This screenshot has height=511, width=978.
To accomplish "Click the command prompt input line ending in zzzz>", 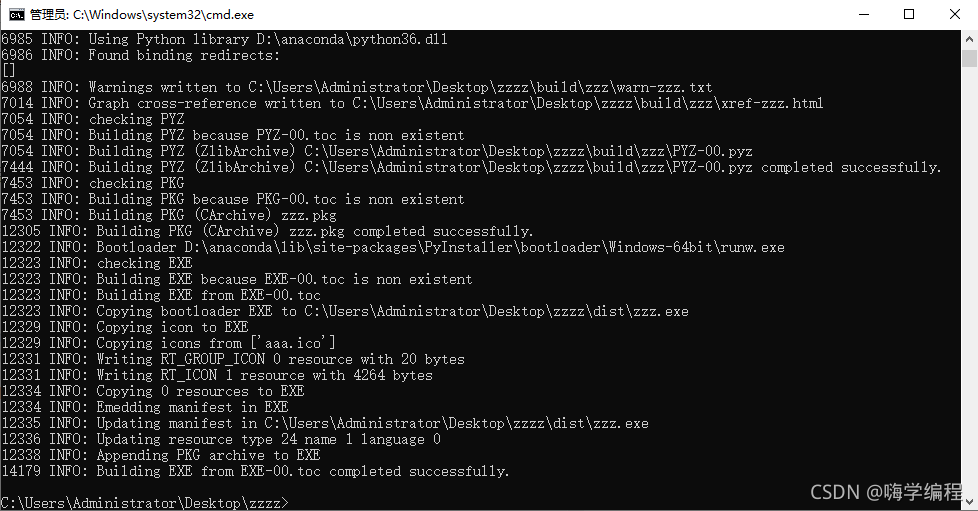I will (145, 502).
